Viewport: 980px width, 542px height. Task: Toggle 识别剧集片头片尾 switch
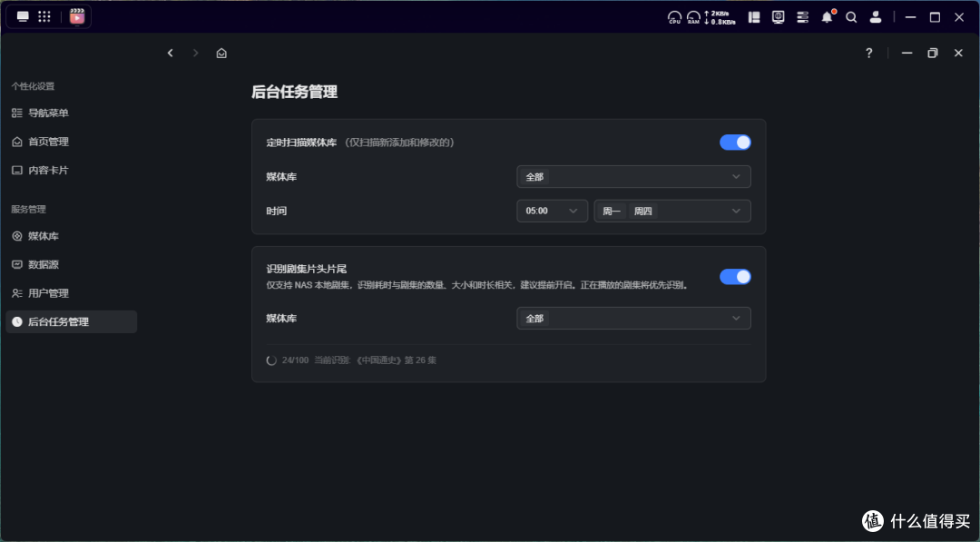(x=735, y=277)
